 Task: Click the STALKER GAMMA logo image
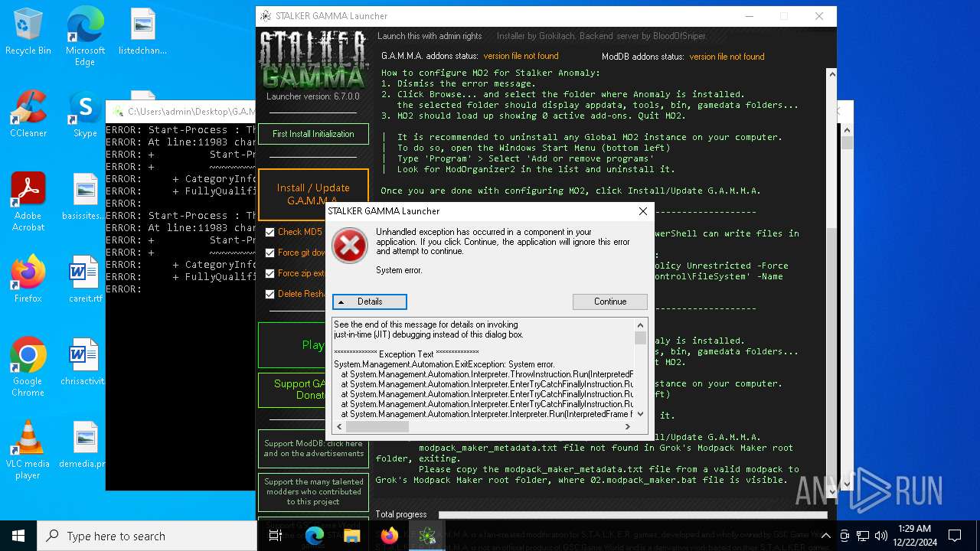(x=312, y=60)
